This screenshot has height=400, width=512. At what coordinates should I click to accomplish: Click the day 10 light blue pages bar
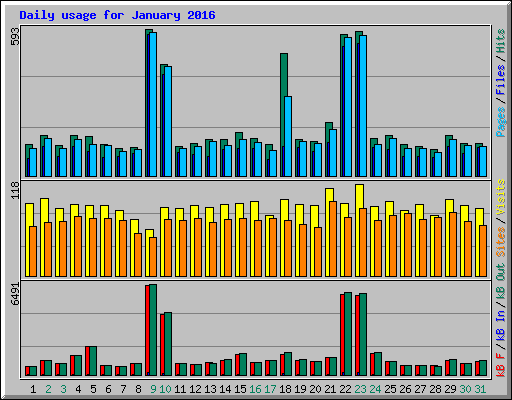click(x=168, y=121)
